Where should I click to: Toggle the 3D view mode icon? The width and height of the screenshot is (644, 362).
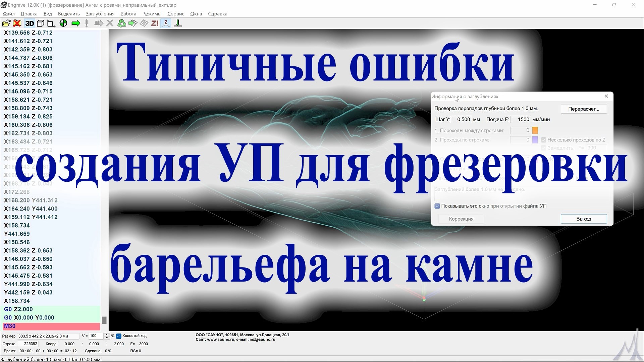click(30, 23)
